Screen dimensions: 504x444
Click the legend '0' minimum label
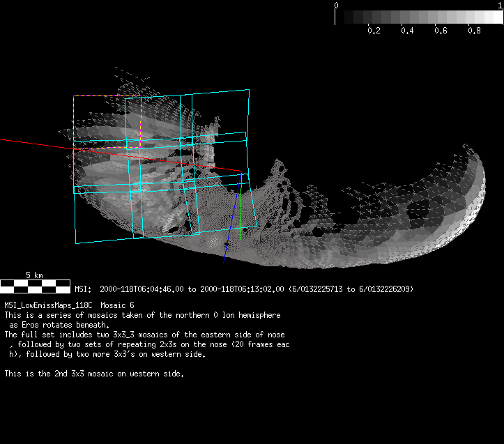(336, 6)
